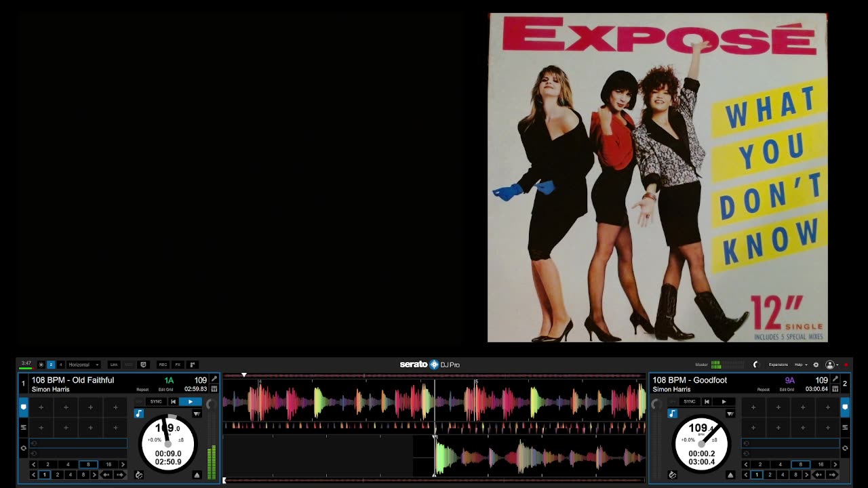The height and width of the screenshot is (488, 868).
Task: Jump to track start on deck 1
Action: [174, 402]
